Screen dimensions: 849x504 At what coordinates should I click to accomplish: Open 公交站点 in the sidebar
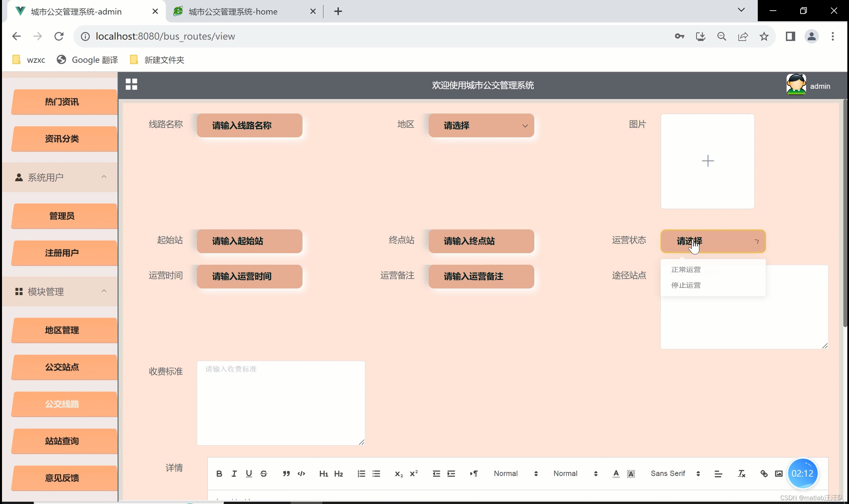point(62,367)
